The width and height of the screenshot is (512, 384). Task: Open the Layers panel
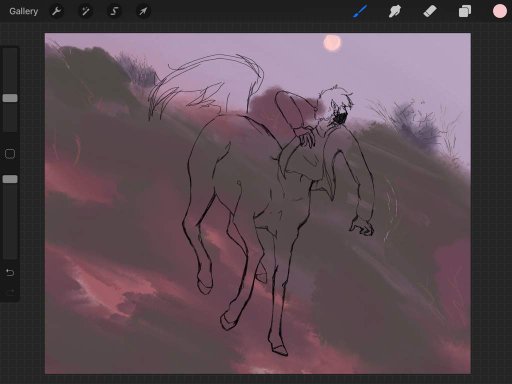465,11
